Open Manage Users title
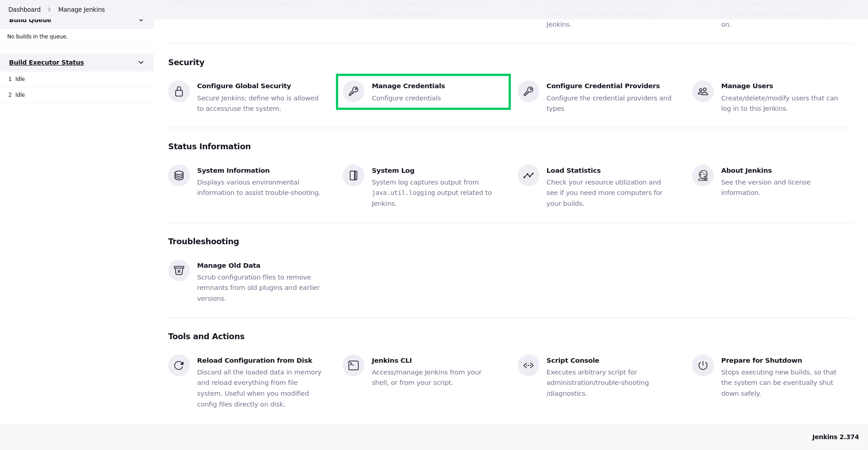Viewport: 868px width, 450px height. [x=747, y=86]
